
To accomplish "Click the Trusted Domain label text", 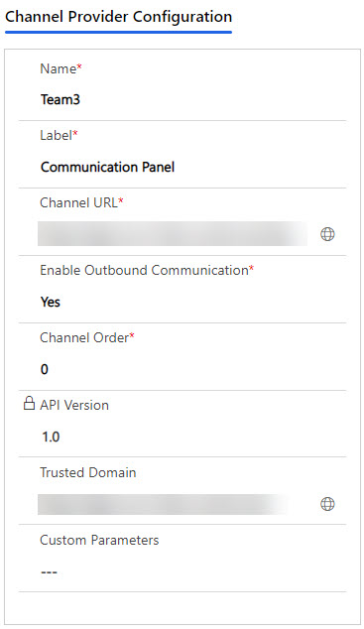I will pos(88,472).
